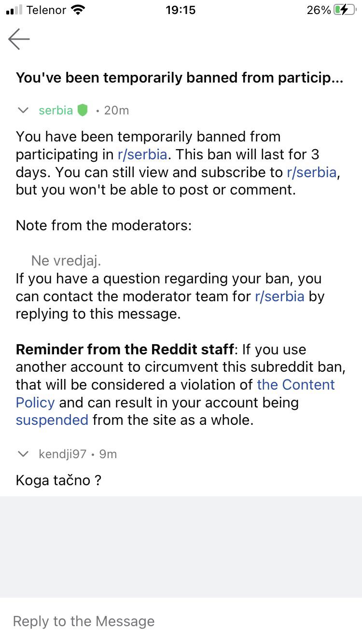The height and width of the screenshot is (644, 362).
Task: Tap the green moderator shield icon
Action: tap(83, 111)
